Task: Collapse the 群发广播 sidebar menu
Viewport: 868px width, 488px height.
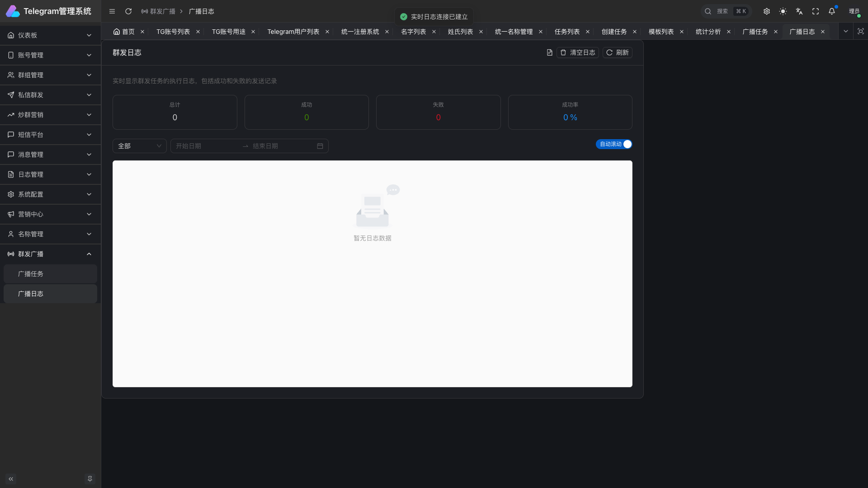Action: click(x=50, y=254)
